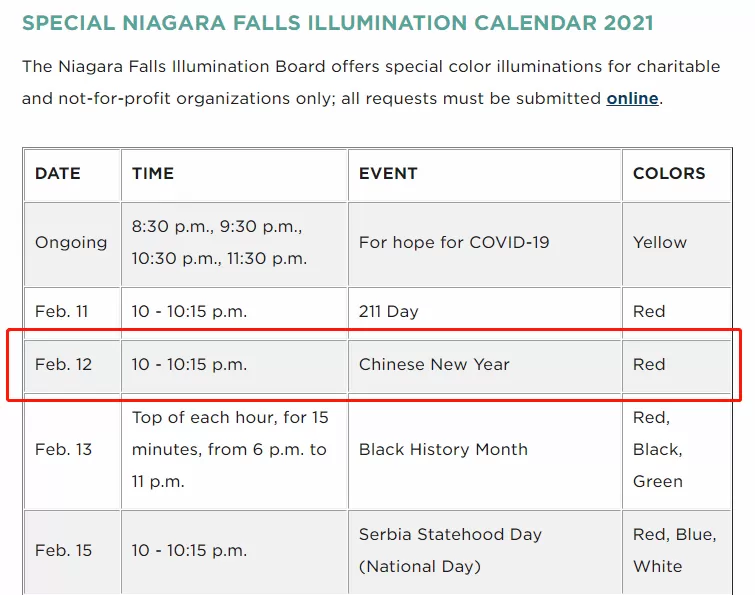
Task: Click the Feb. 11 date cell
Action: pyautogui.click(x=72, y=313)
